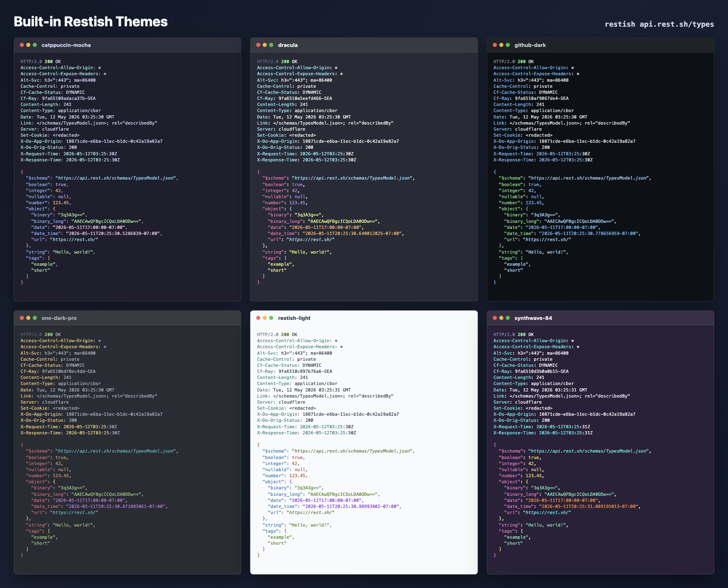Click the $schema URL in restish-light window

pyautogui.click(x=352, y=451)
